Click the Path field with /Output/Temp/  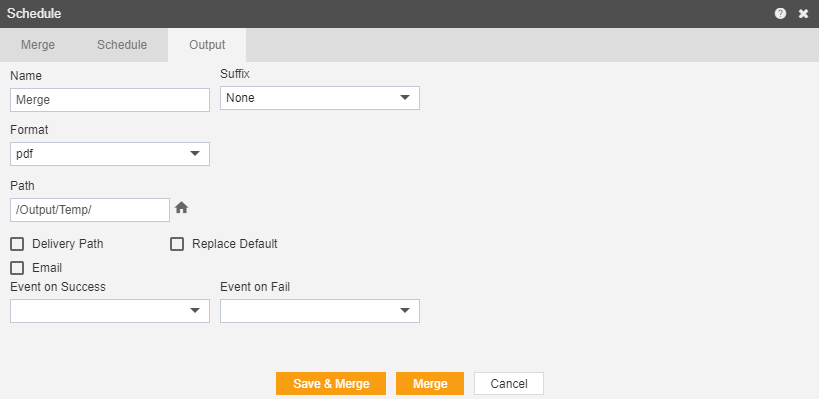pos(90,210)
